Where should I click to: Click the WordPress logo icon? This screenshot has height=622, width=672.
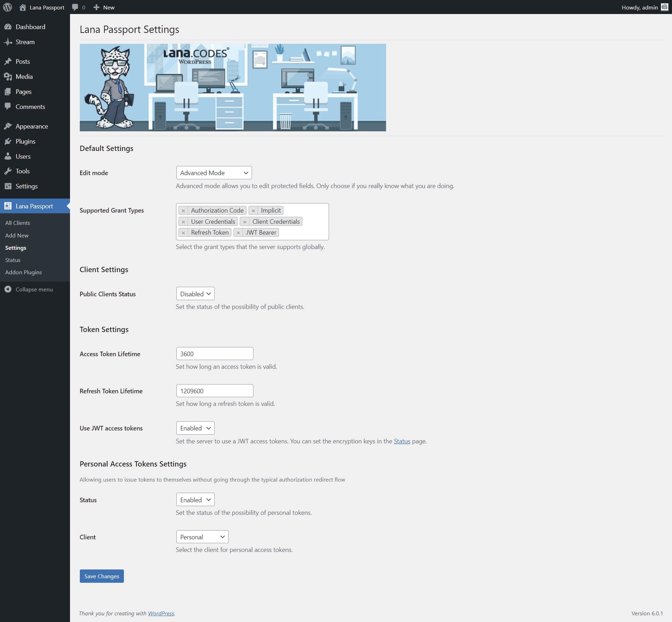click(7, 7)
